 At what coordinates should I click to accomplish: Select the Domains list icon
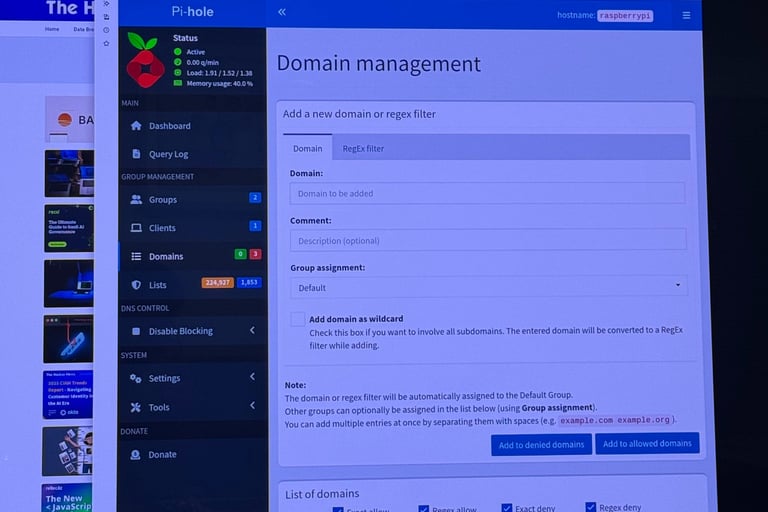[136, 256]
